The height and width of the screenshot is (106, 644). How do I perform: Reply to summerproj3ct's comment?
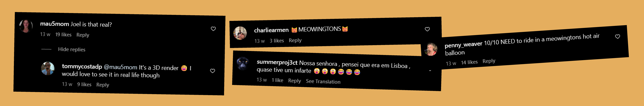point(294,81)
